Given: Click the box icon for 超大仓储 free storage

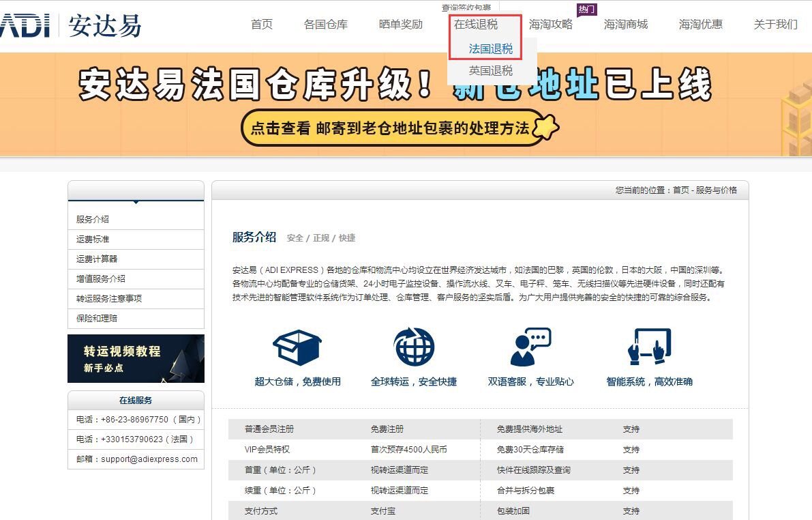Looking at the screenshot, I should point(296,348).
